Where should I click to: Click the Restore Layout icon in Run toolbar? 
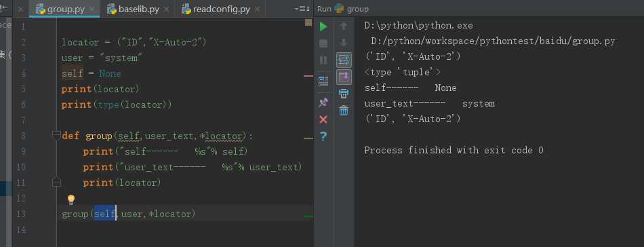(x=323, y=81)
